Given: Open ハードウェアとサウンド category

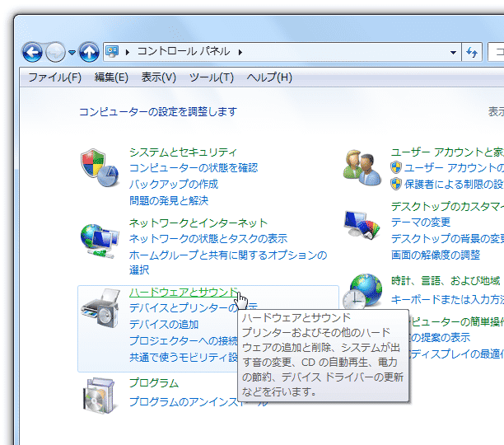Looking at the screenshot, I should pos(183,293).
